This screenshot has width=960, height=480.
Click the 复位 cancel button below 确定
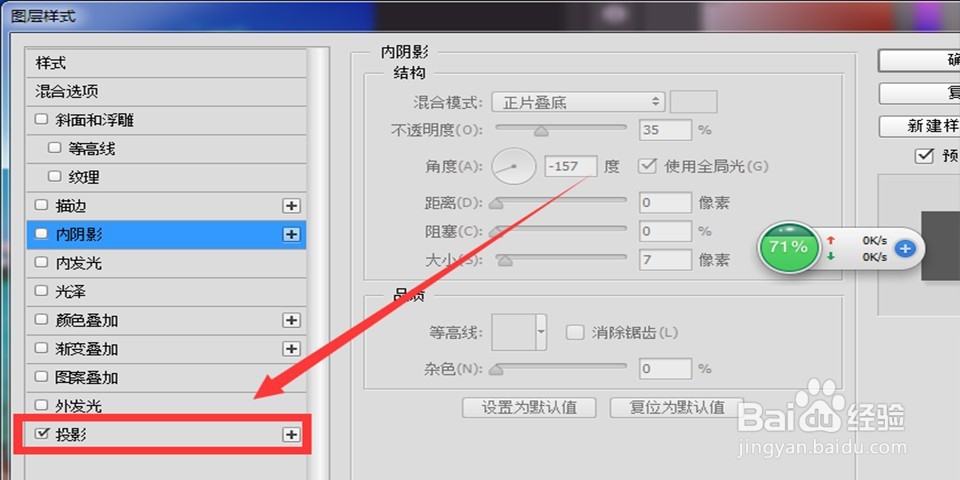tap(919, 93)
